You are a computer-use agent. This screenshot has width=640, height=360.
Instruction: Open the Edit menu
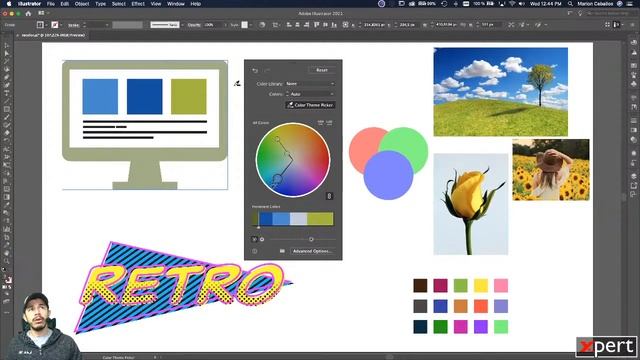[x=64, y=4]
